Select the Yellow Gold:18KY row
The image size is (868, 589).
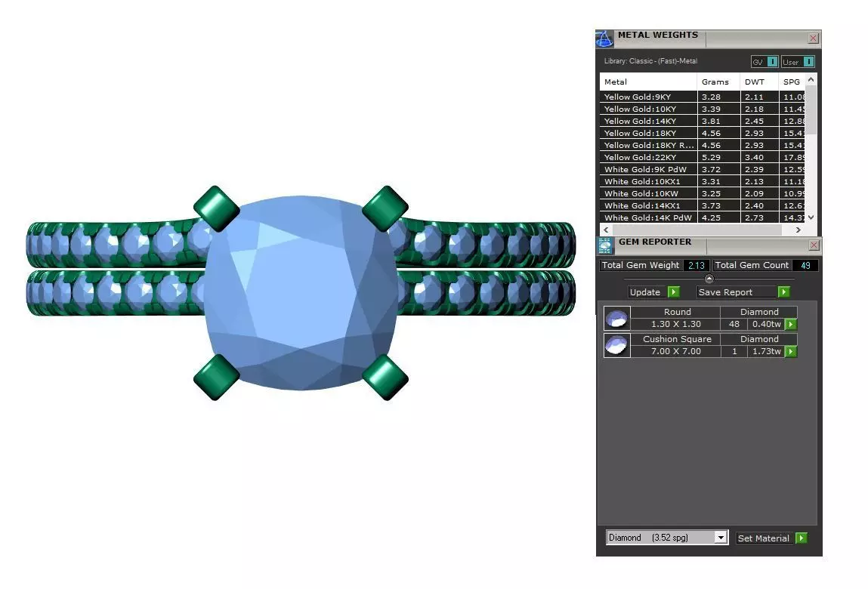coord(703,134)
